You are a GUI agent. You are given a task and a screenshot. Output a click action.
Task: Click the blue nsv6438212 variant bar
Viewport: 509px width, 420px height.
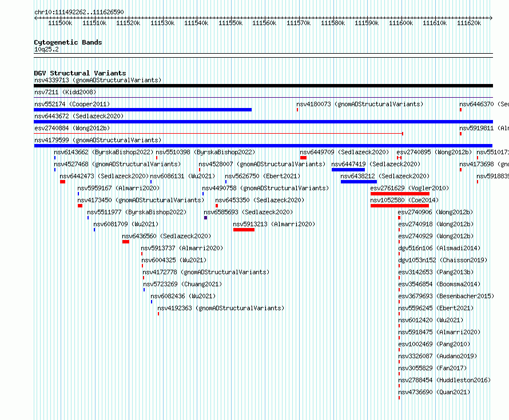pos(359,182)
